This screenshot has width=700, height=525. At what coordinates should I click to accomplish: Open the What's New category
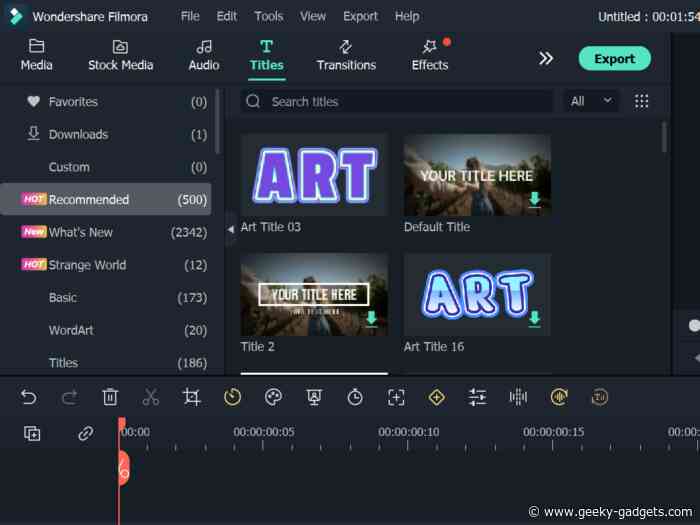(106, 232)
